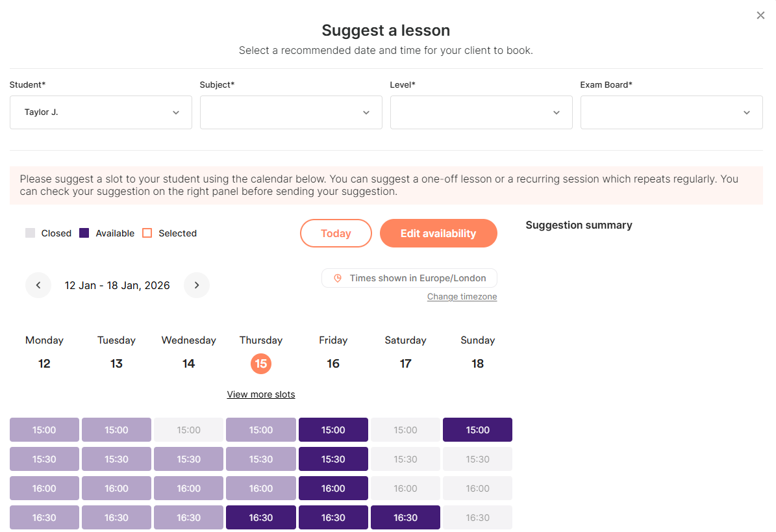Screen dimensions: 776x532
Task: Click the grey Closed legend square
Action: (30, 233)
